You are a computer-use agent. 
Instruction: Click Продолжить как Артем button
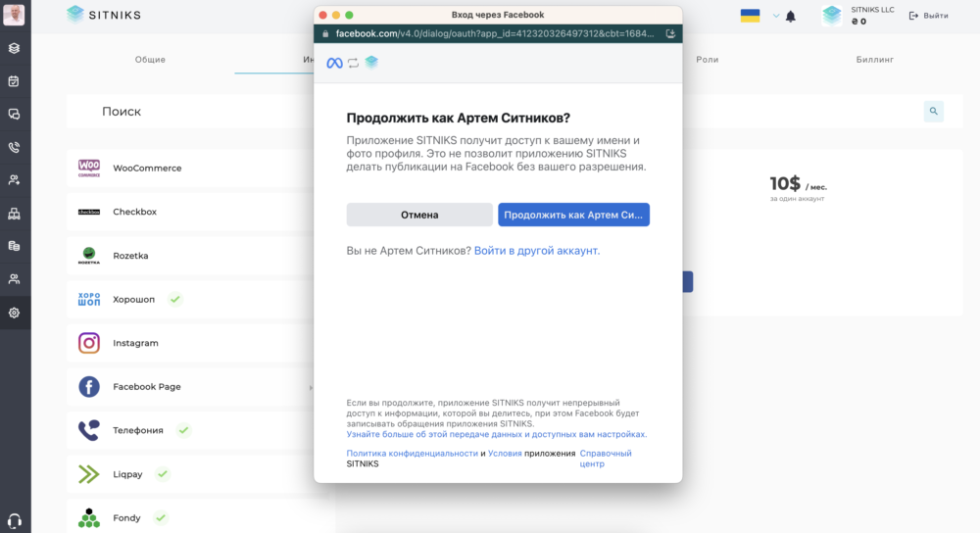(x=573, y=215)
